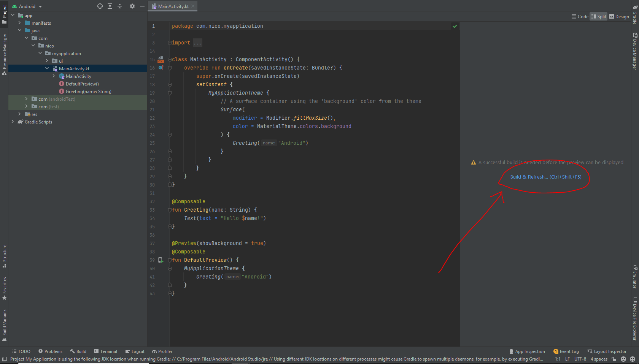This screenshot has height=364, width=639.
Task: Open the Profiler tool window
Action: tap(162, 351)
